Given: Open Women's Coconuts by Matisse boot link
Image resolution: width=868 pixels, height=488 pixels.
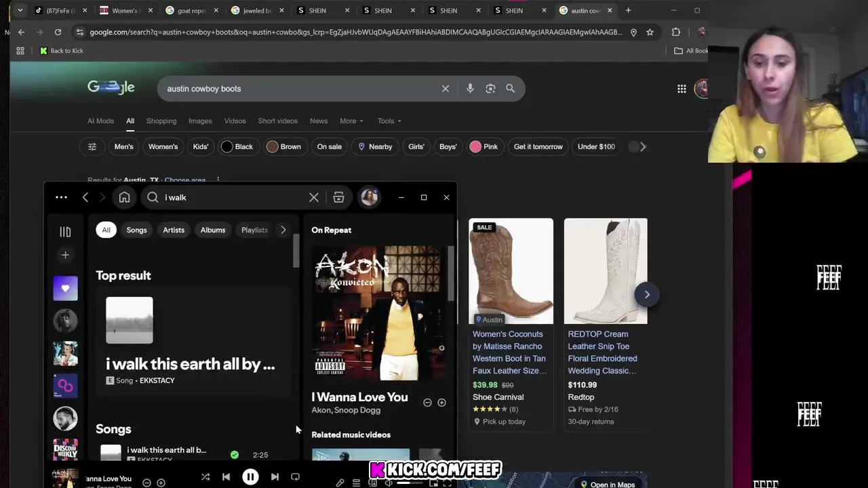Looking at the screenshot, I should [x=509, y=352].
